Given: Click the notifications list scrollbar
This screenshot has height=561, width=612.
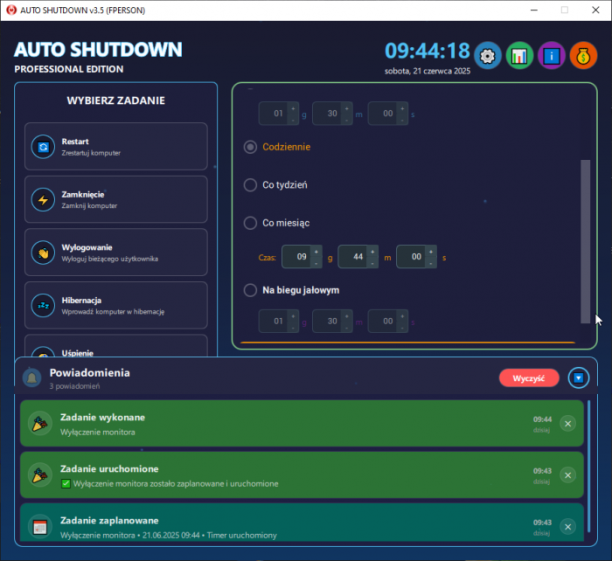Looking at the screenshot, I should pos(589,466).
